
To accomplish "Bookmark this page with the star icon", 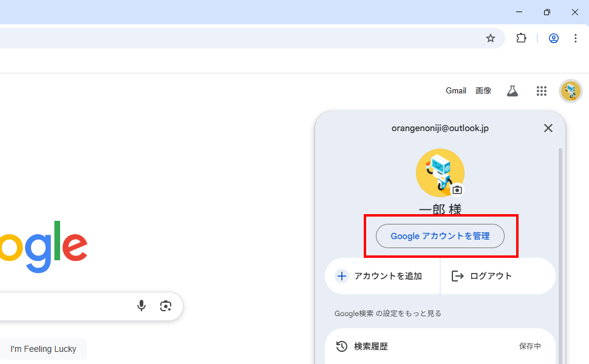I will pos(490,38).
